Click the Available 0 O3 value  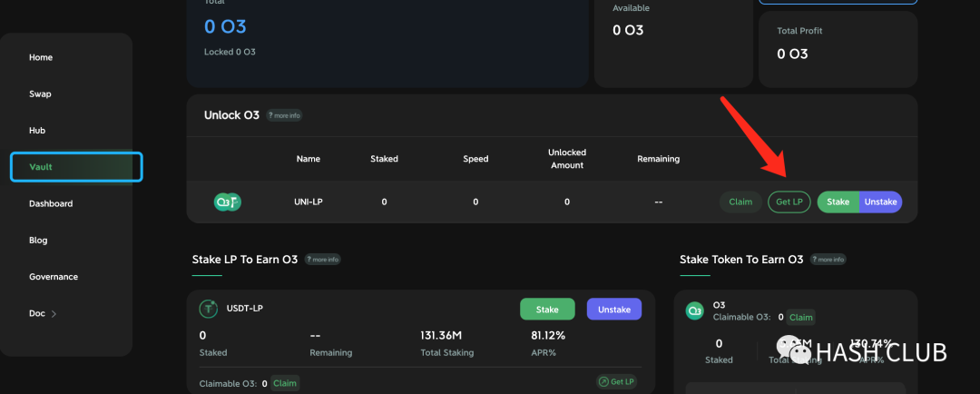click(x=628, y=30)
